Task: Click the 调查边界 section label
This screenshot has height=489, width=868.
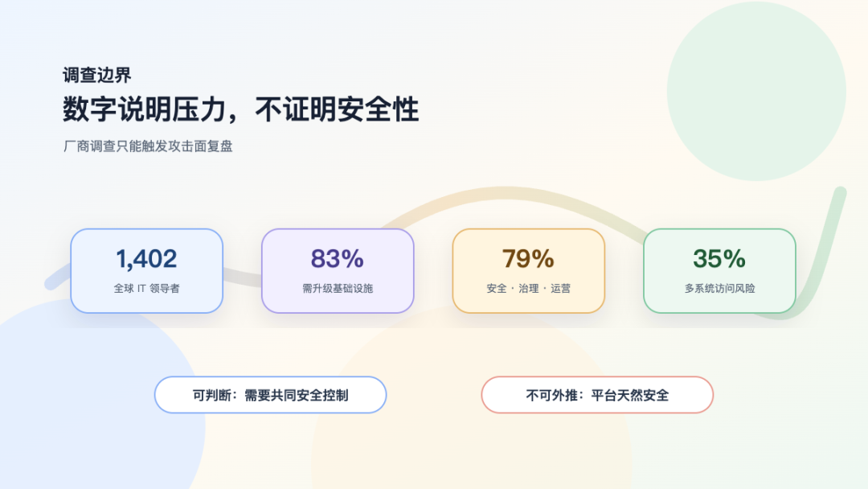Action: [x=97, y=76]
